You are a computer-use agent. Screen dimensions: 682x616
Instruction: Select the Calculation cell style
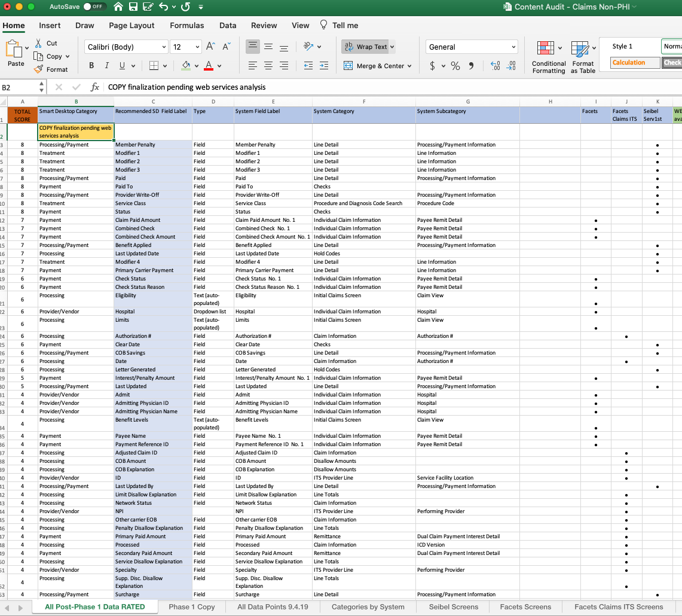[635, 63]
